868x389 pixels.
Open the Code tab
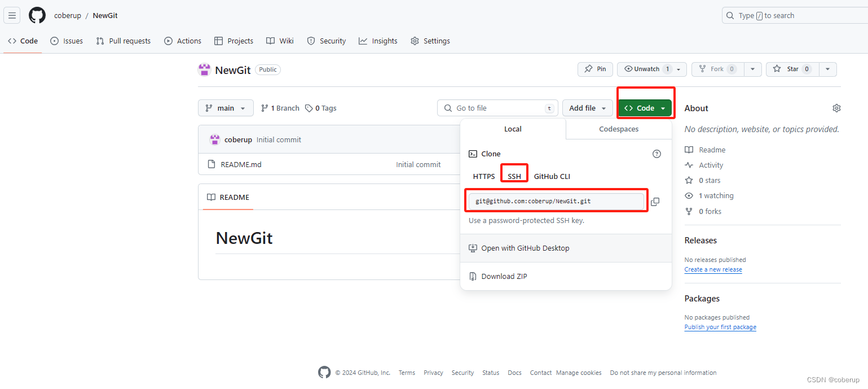23,41
